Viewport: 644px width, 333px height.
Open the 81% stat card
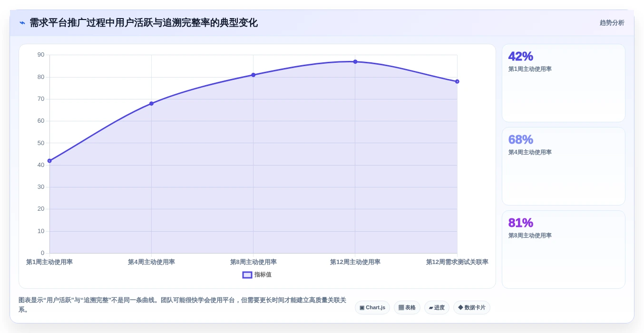[564, 250]
